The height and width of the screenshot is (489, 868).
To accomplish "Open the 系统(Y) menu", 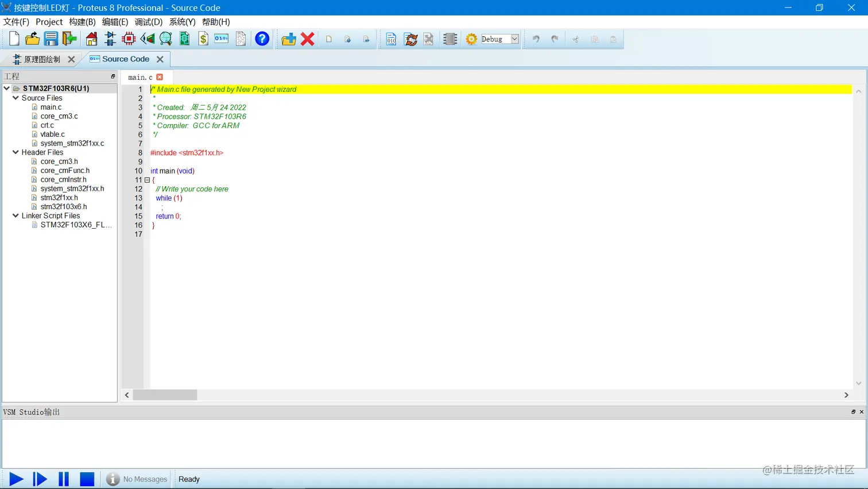I will point(182,22).
